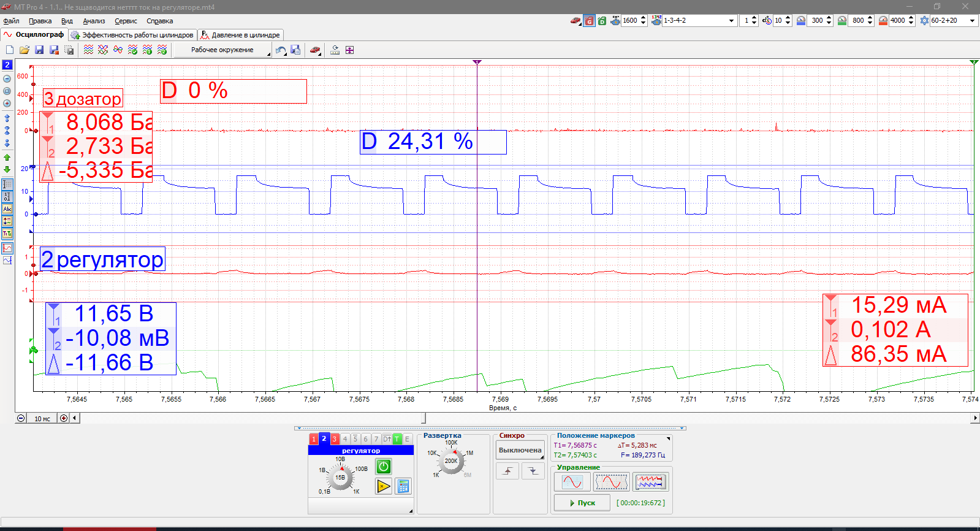This screenshot has height=531, width=980.
Task: Expand the marker positions panel options
Action: pyautogui.click(x=669, y=438)
